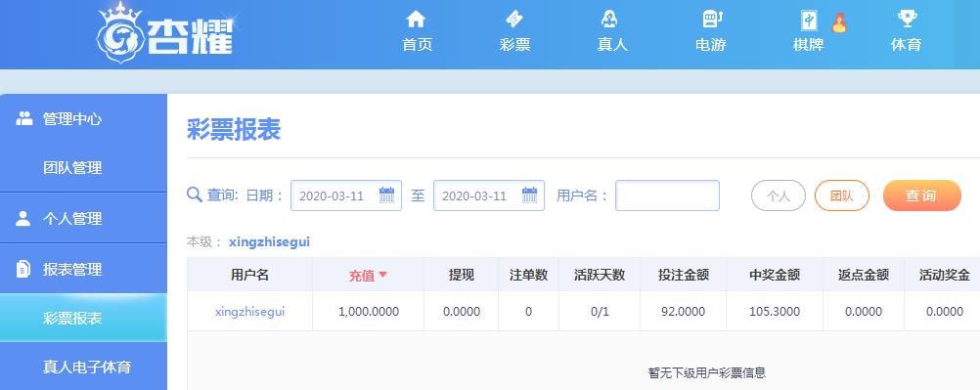Click the 首页 home icon

[417, 20]
